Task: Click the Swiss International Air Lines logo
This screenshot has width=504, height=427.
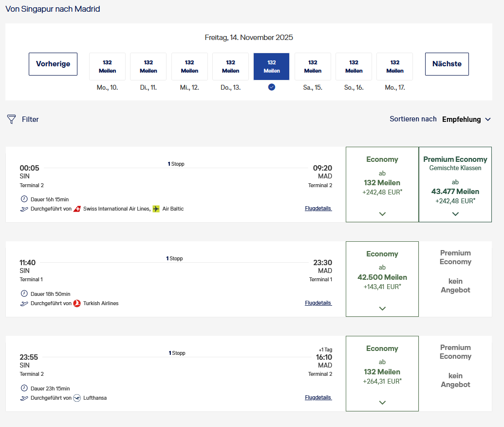Action: tap(77, 209)
